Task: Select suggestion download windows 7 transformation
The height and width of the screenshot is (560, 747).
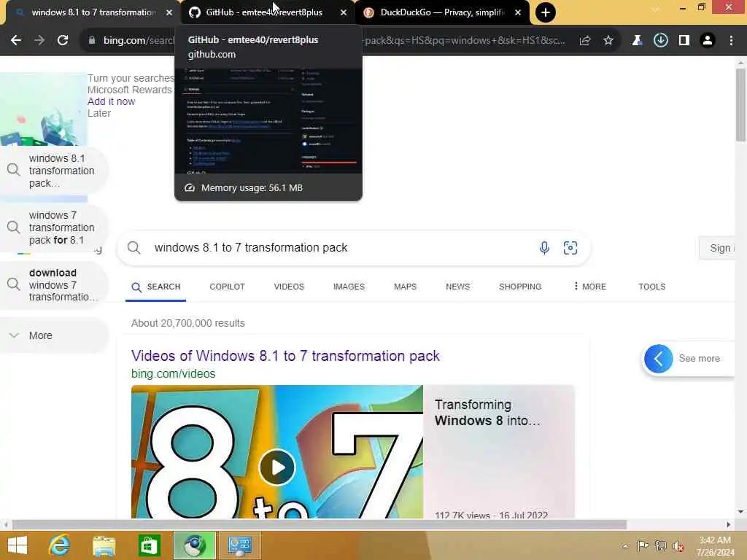Action: pyautogui.click(x=54, y=285)
